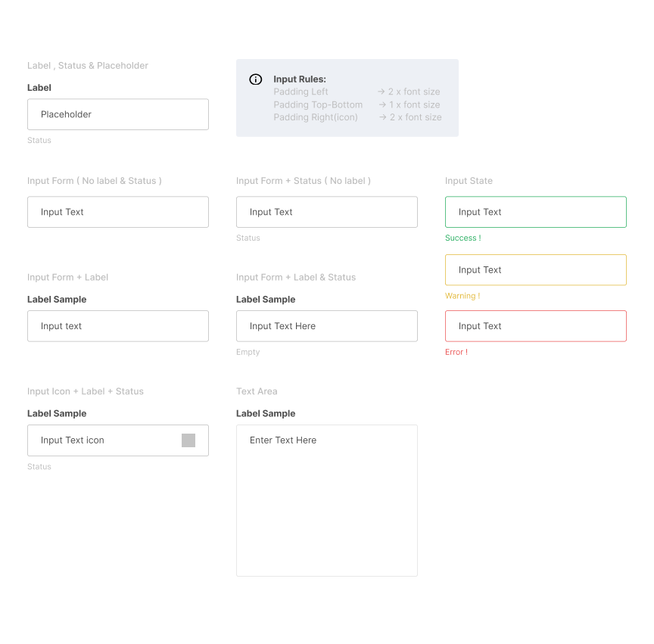This screenshot has width=654, height=644.
Task: Click the info icon beside Input Rules
Action: tap(256, 79)
